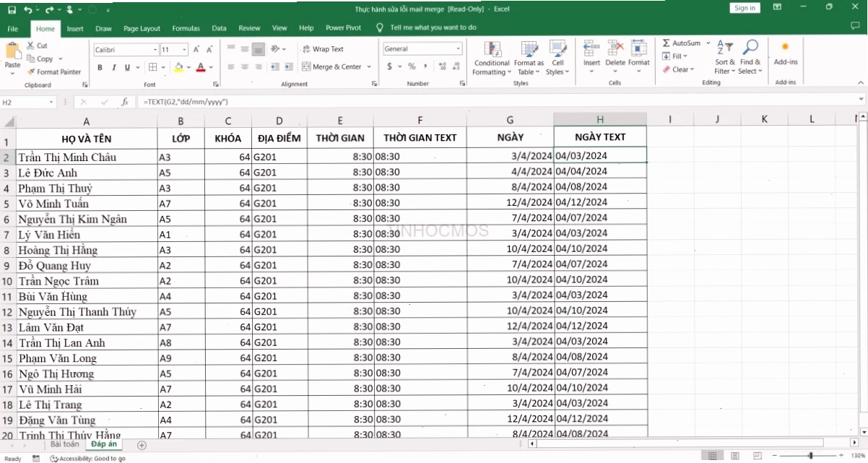Decrease font size with the small A icon
The height and width of the screenshot is (463, 868).
(209, 49)
